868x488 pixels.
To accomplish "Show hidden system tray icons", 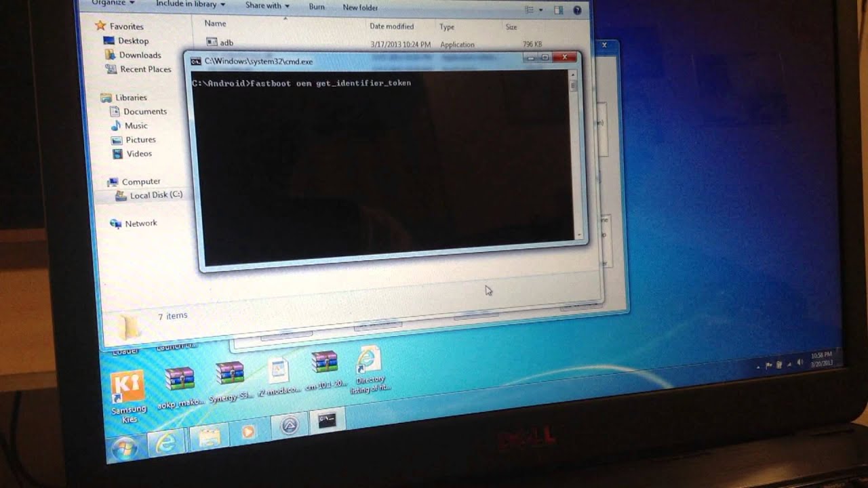I will coord(759,366).
